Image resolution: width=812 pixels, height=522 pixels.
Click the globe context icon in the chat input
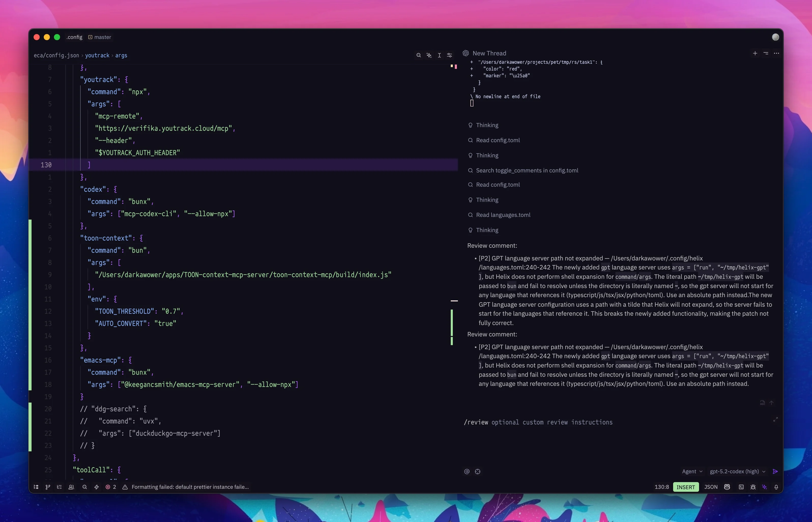(477, 471)
